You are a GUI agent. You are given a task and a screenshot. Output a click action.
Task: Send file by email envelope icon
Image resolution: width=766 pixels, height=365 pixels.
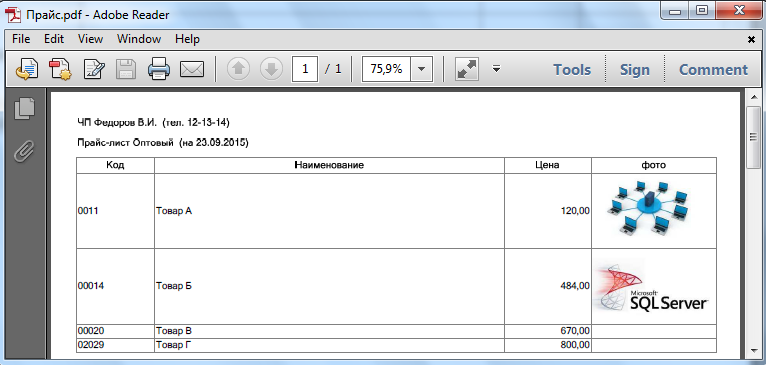(192, 69)
